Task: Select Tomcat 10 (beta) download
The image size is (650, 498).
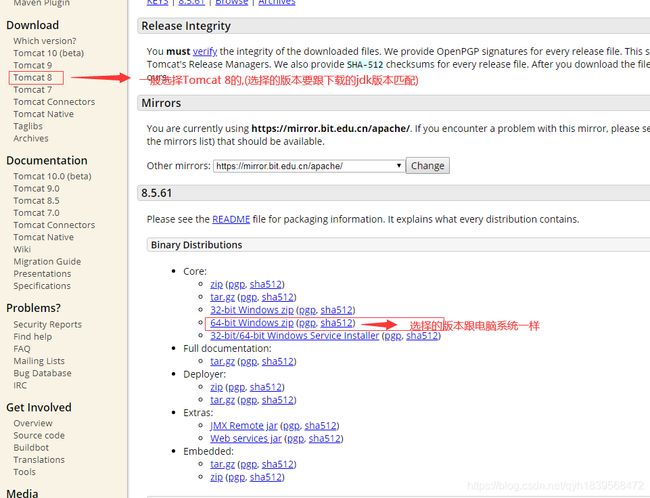Action: tap(49, 53)
